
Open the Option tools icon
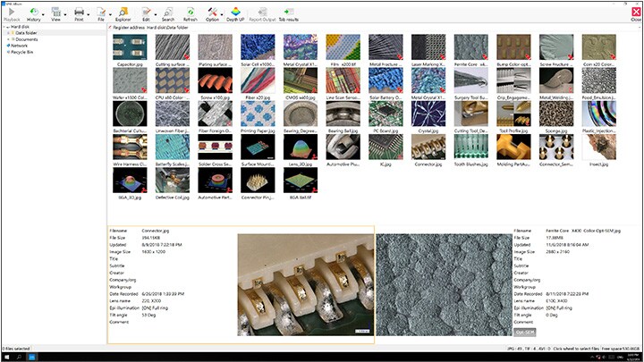pos(212,12)
